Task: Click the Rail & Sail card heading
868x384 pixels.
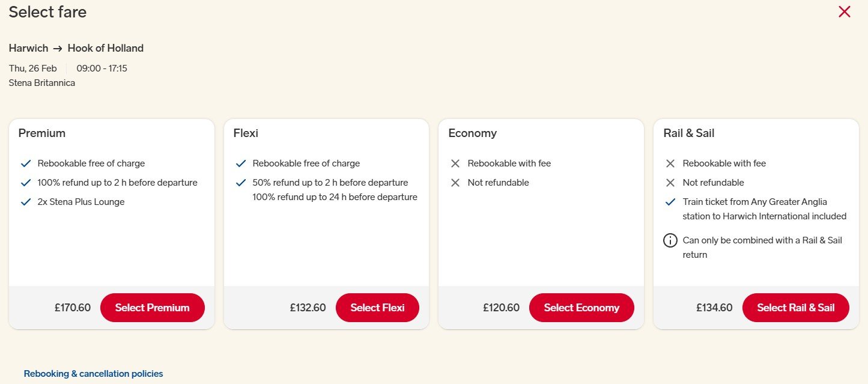Action: pos(688,133)
